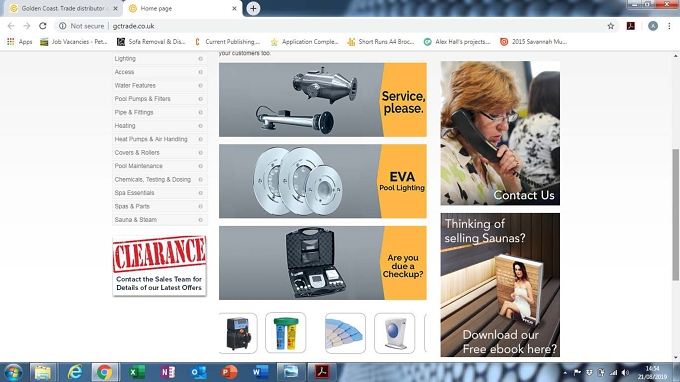Open Adobe Acrobat from the taskbar
Image resolution: width=680 pixels, height=382 pixels.
(x=322, y=372)
